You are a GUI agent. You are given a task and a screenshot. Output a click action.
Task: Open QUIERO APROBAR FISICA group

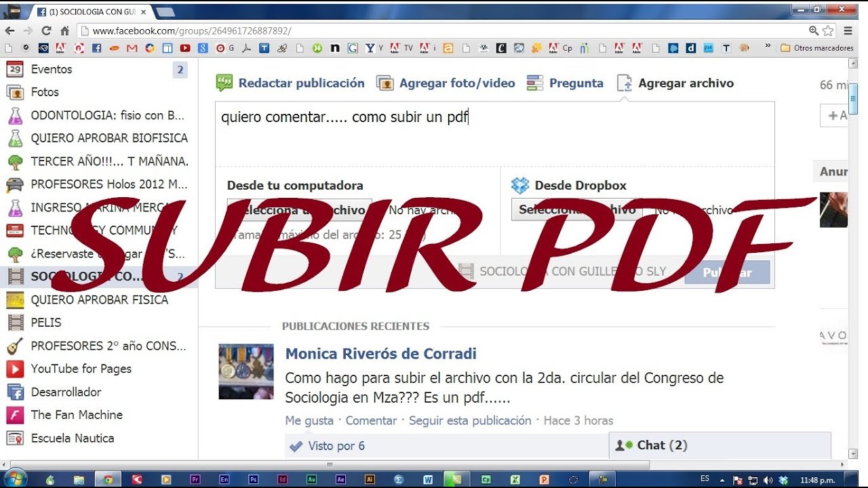100,300
